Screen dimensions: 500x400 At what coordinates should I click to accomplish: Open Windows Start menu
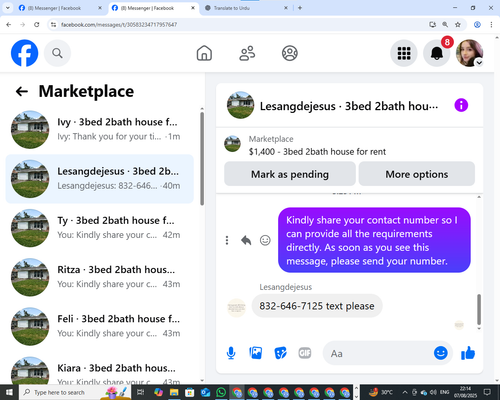9,392
